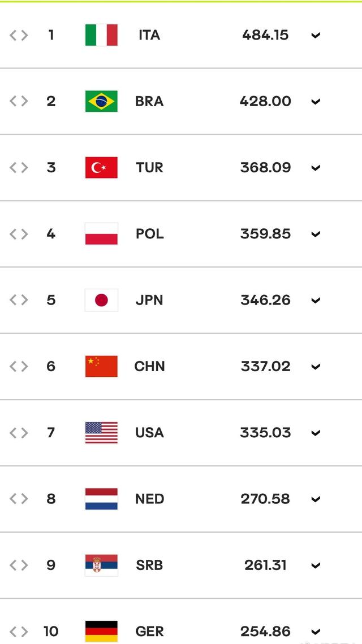Click the Turkey flag icon
This screenshot has width=362, height=644.
pos(101,168)
